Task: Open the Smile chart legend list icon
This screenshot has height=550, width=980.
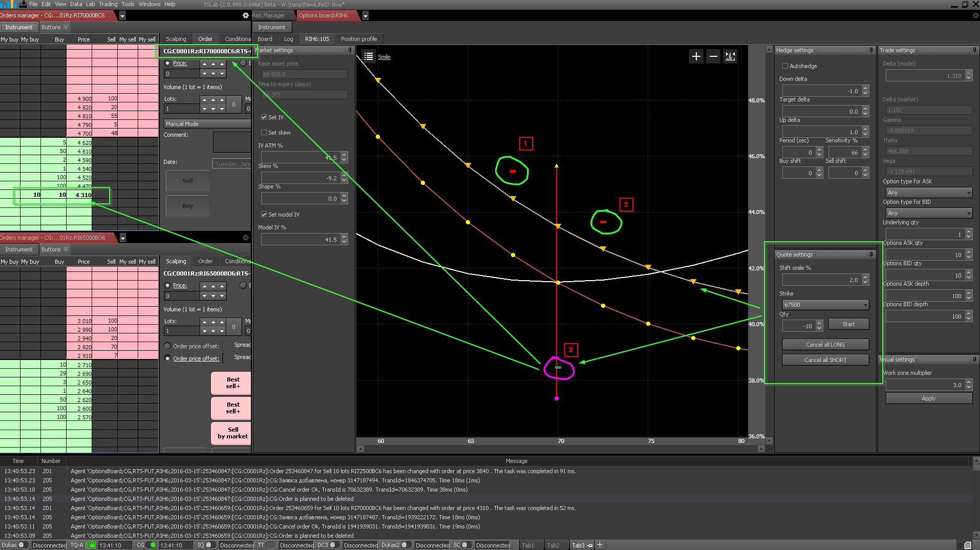Action: tap(368, 56)
